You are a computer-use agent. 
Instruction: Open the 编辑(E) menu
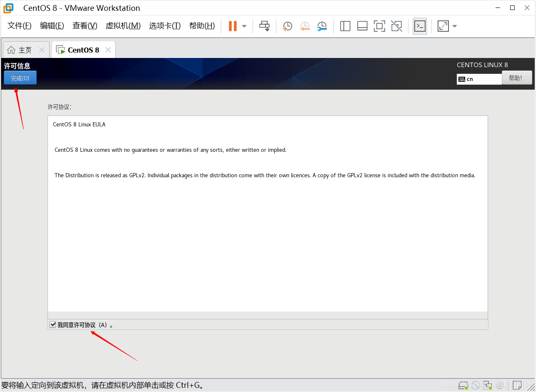[x=52, y=26]
